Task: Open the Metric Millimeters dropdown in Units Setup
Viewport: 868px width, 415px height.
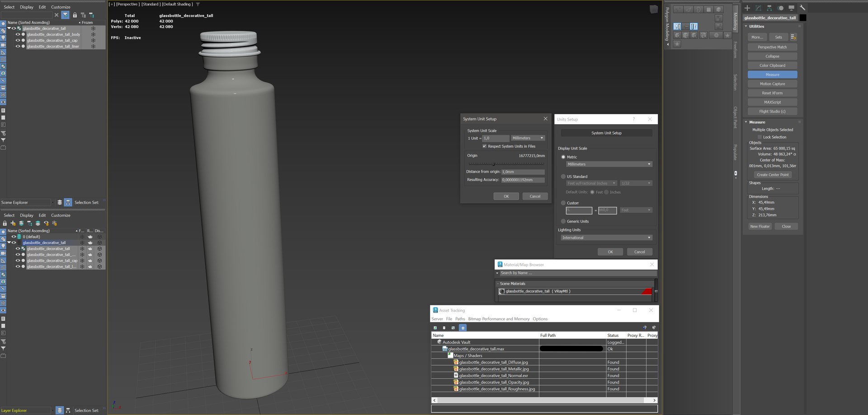Action: [x=609, y=164]
